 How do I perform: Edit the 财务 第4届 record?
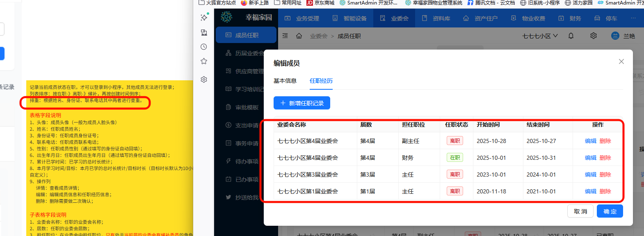point(591,158)
